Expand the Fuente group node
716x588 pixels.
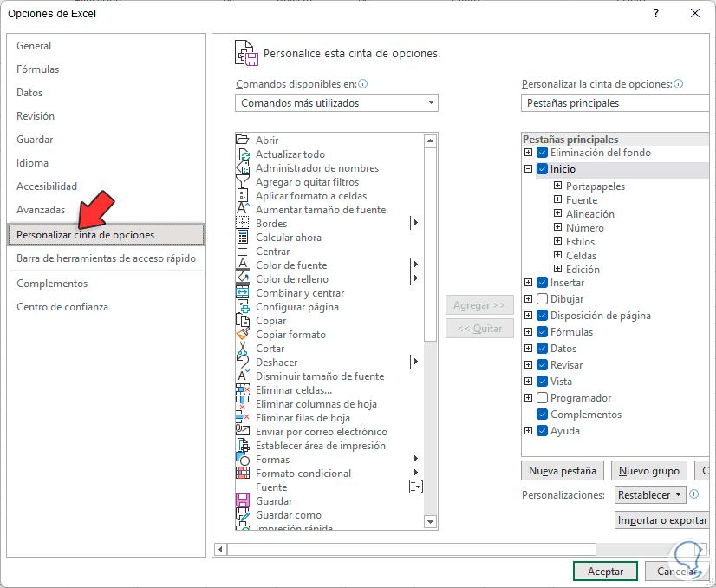click(x=557, y=199)
